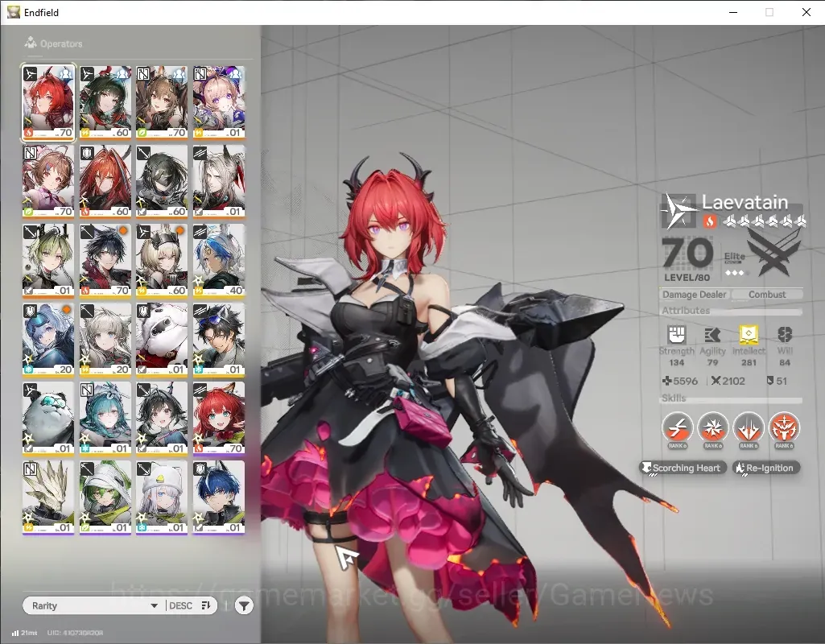This screenshot has width=825, height=644.
Task: Select the dark-blue-haired cat-eared operator
Action: (x=219, y=497)
